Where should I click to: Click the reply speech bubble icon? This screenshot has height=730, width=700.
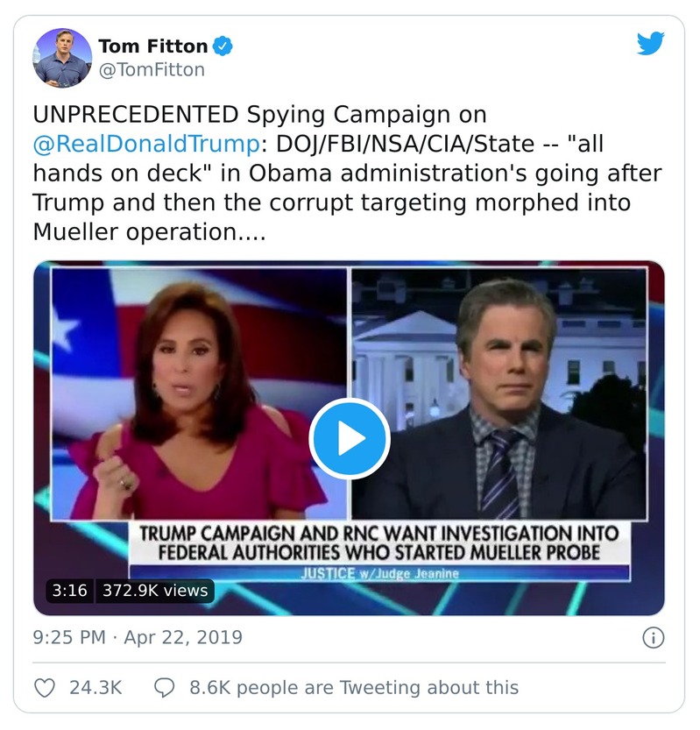point(166,687)
